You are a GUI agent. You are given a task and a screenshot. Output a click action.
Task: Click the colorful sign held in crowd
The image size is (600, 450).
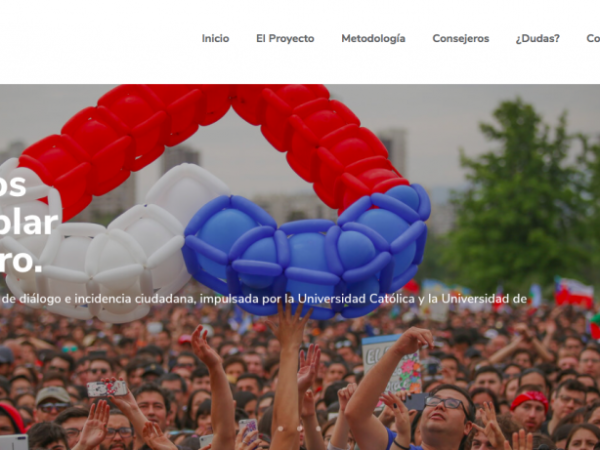pyautogui.click(x=390, y=364)
